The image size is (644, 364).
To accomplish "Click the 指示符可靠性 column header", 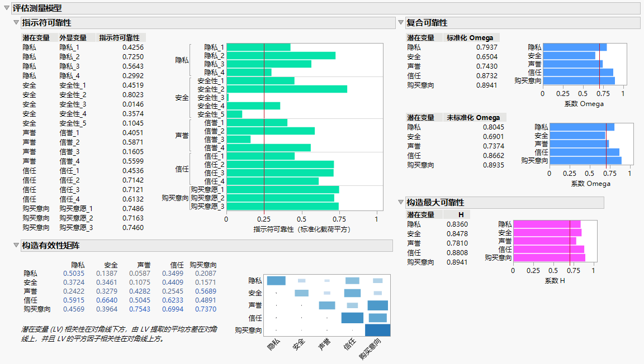I will point(120,38).
